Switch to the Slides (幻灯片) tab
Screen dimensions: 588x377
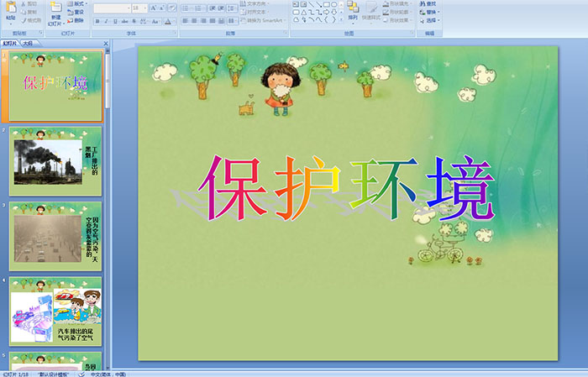coord(9,41)
